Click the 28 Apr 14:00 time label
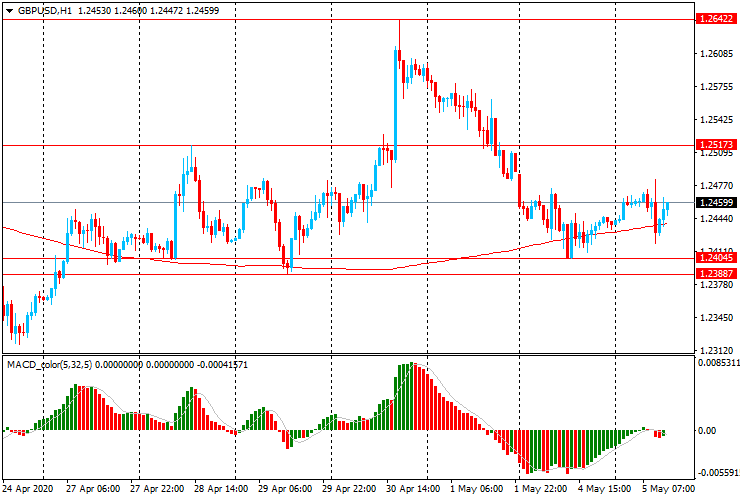The width and height of the screenshot is (740, 500). coord(222,490)
